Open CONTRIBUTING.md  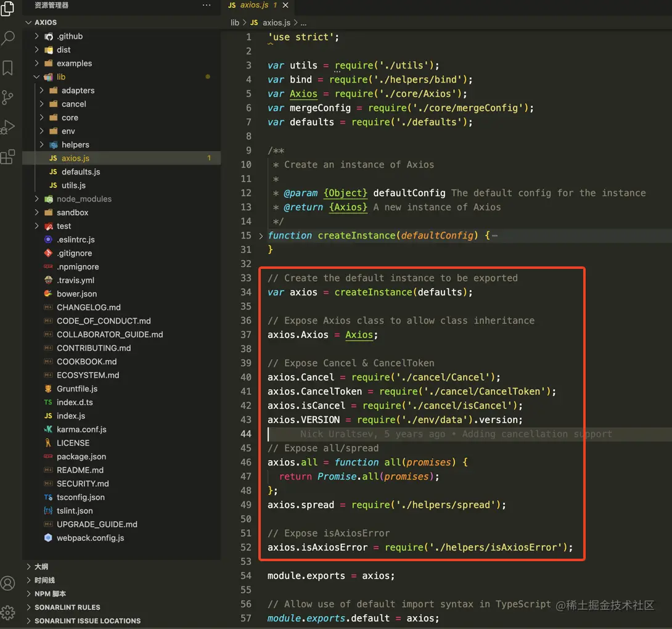coord(121,348)
